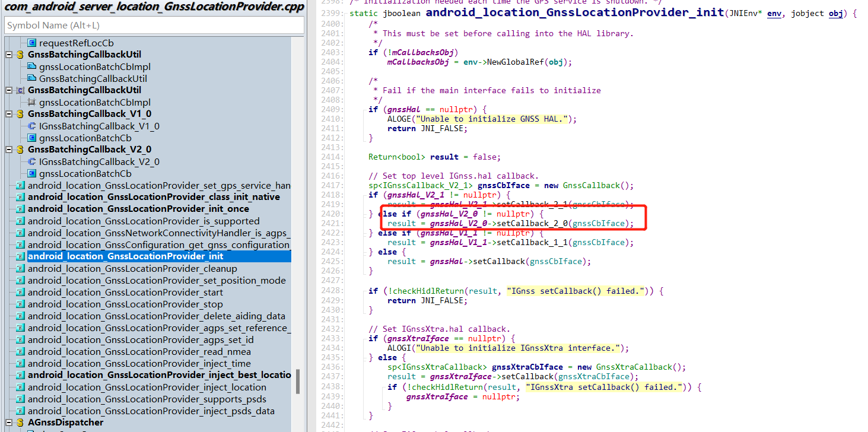Image resolution: width=868 pixels, height=432 pixels.
Task: Click the struct icon of GnssBatchingCallback_V1_0
Action: (x=20, y=114)
